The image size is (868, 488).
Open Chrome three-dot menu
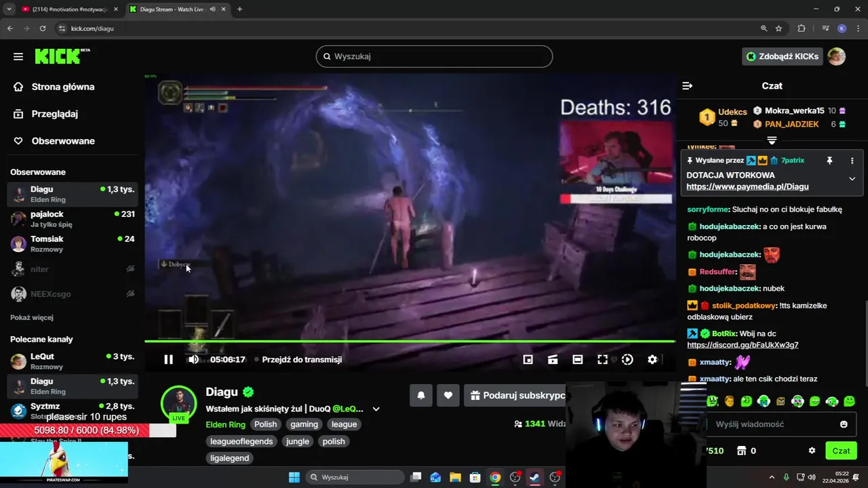click(x=857, y=28)
